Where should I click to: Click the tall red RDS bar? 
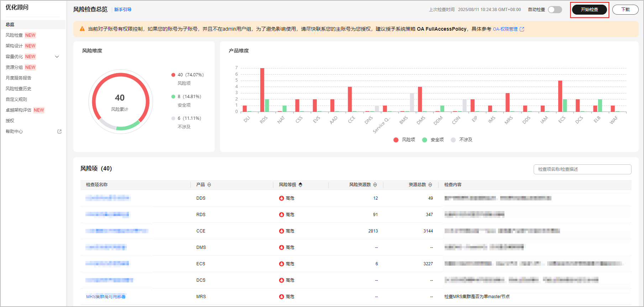(x=262, y=90)
